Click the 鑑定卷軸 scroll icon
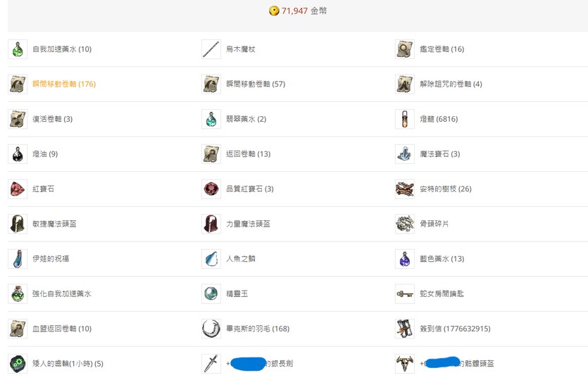The width and height of the screenshot is (588, 380). [x=404, y=49]
